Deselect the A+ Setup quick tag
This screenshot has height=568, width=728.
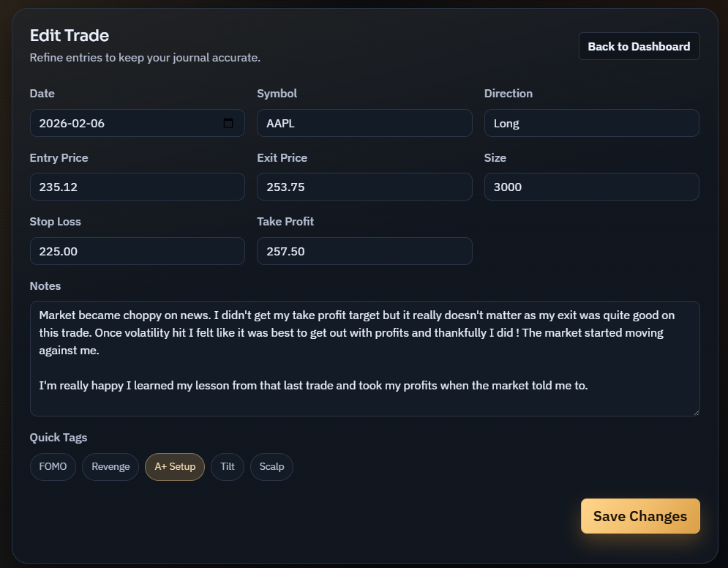[x=175, y=467]
